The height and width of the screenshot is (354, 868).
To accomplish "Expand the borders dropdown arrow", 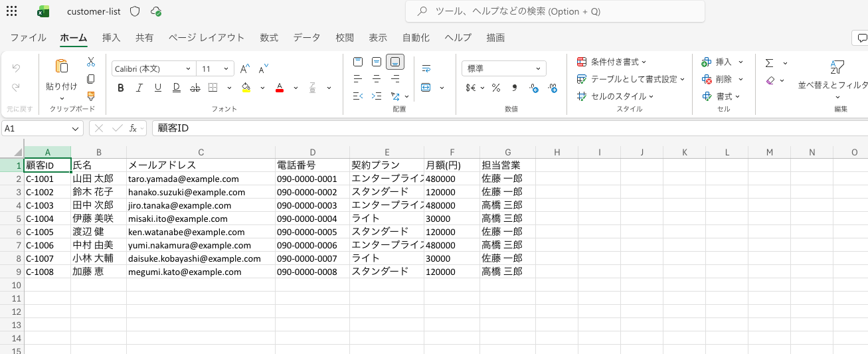I will click(x=229, y=88).
